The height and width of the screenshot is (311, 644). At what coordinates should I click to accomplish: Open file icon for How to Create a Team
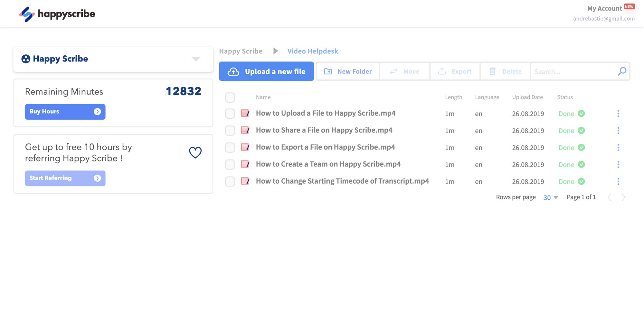[245, 164]
